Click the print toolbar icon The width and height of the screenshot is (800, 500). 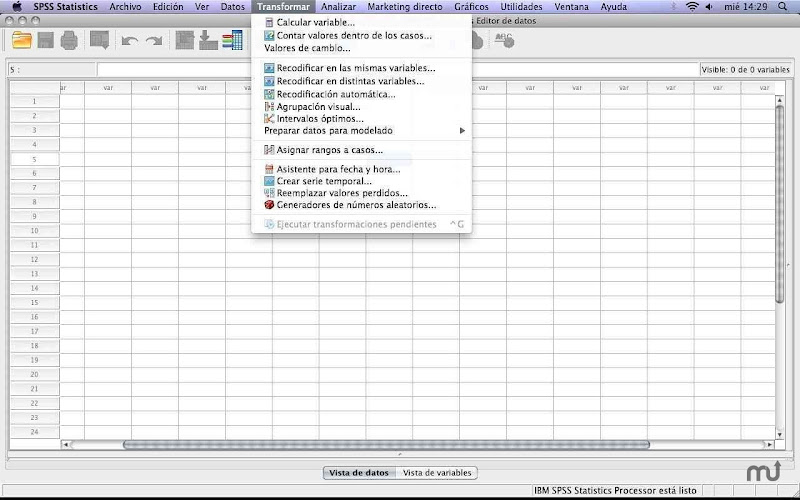[69, 40]
